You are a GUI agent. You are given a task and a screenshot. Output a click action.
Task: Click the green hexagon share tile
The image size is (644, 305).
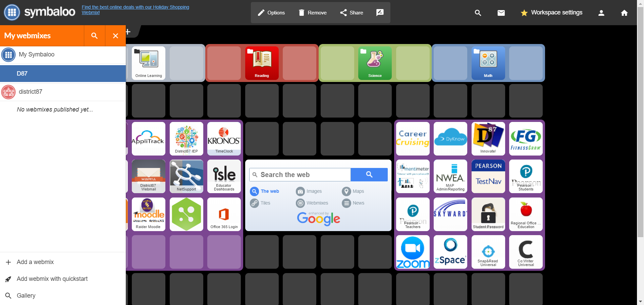(x=186, y=214)
